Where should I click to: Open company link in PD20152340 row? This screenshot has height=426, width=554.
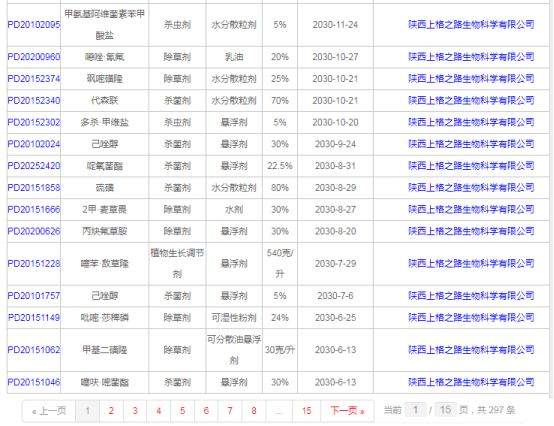471,101
